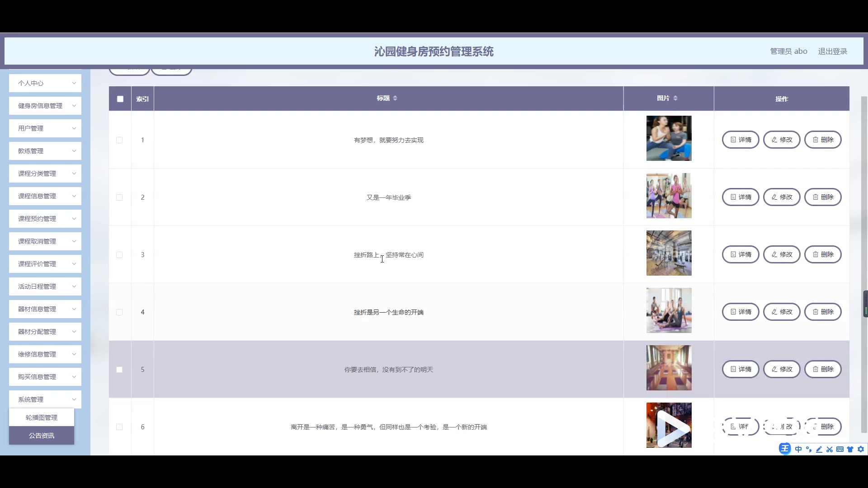Collapse the 个人中心 sidebar section

click(45, 83)
